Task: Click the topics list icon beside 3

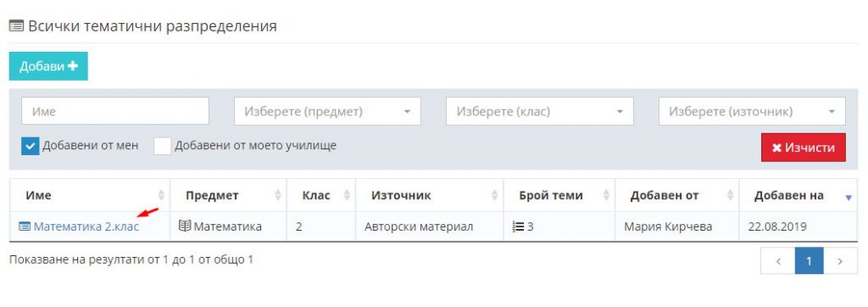Action: [x=518, y=226]
